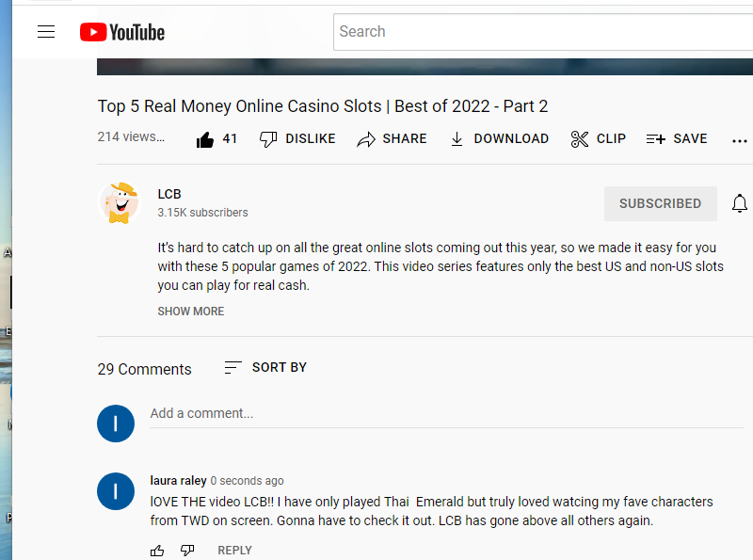Click the video Dislike thumbs down icon

268,139
